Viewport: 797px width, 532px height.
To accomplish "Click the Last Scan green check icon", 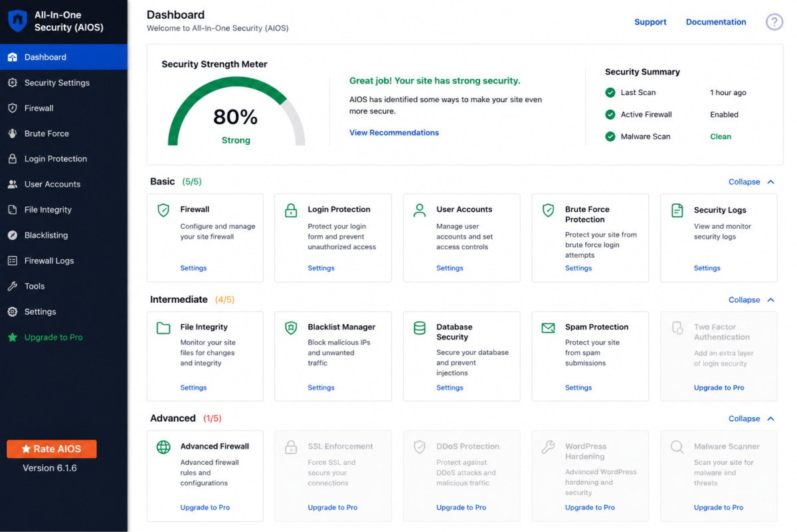I will coord(610,92).
